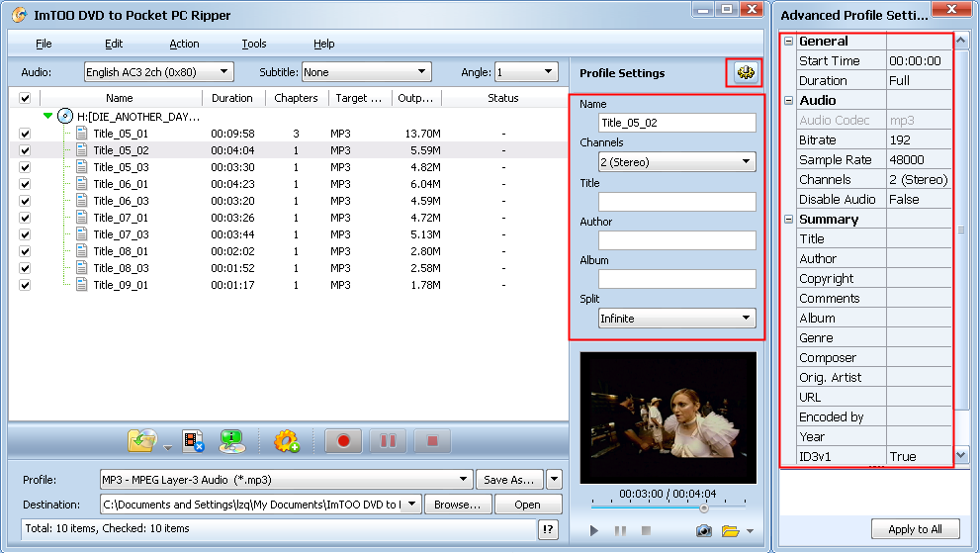Uncheck the Title_06_03 checkbox
This screenshot has height=553, width=980.
tap(25, 201)
